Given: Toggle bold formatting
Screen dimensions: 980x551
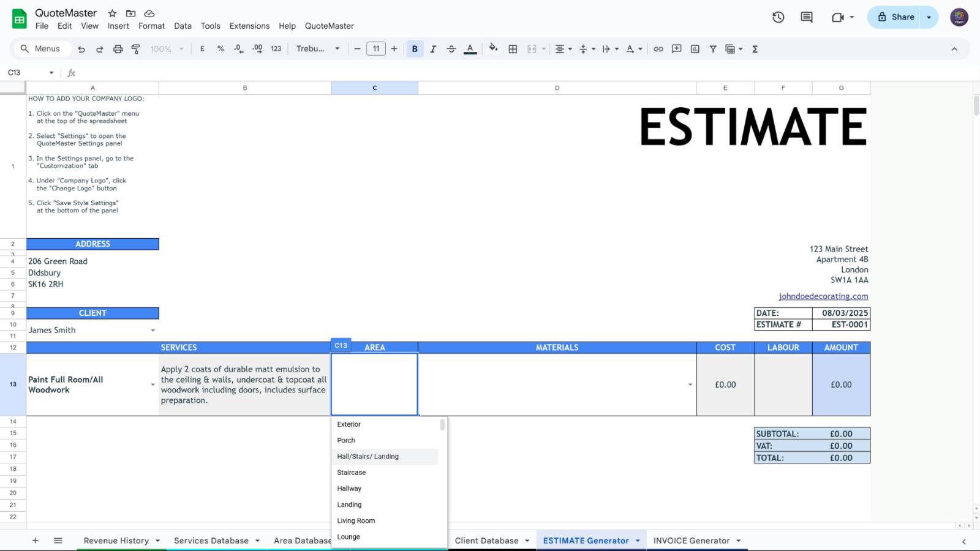Looking at the screenshot, I should (x=415, y=48).
